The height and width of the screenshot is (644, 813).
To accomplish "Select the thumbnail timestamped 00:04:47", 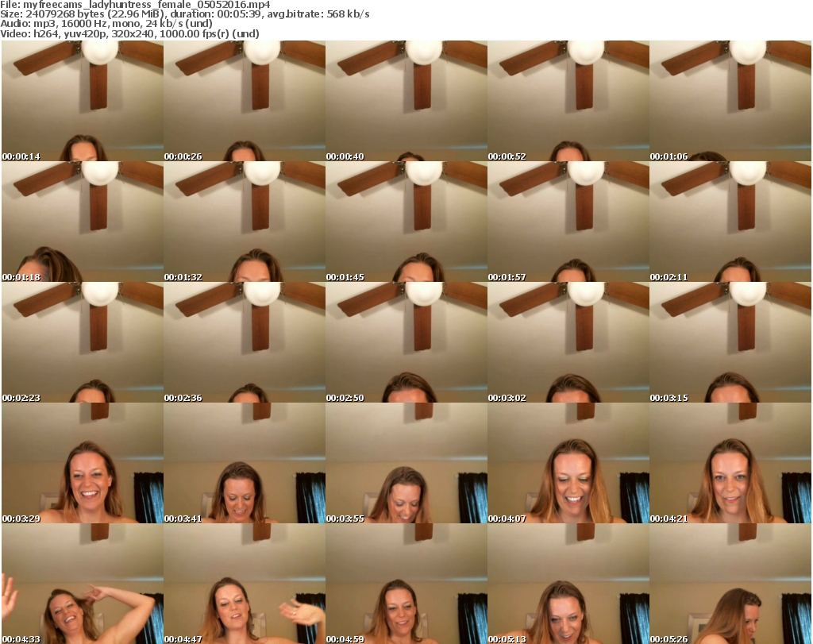I will (x=245, y=584).
